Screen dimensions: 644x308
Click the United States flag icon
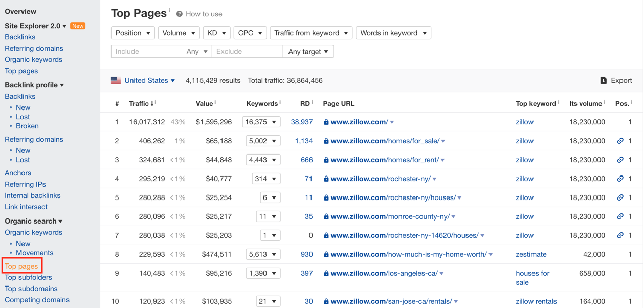(116, 80)
